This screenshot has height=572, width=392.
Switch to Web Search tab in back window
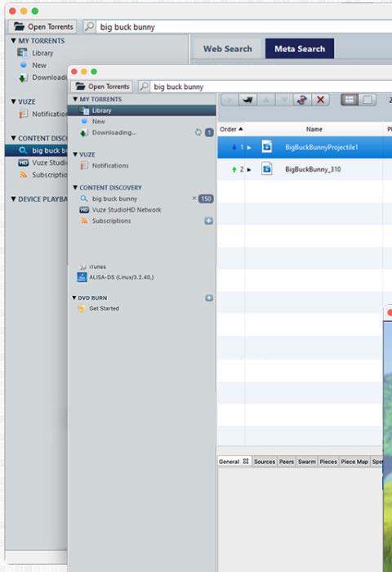(228, 48)
